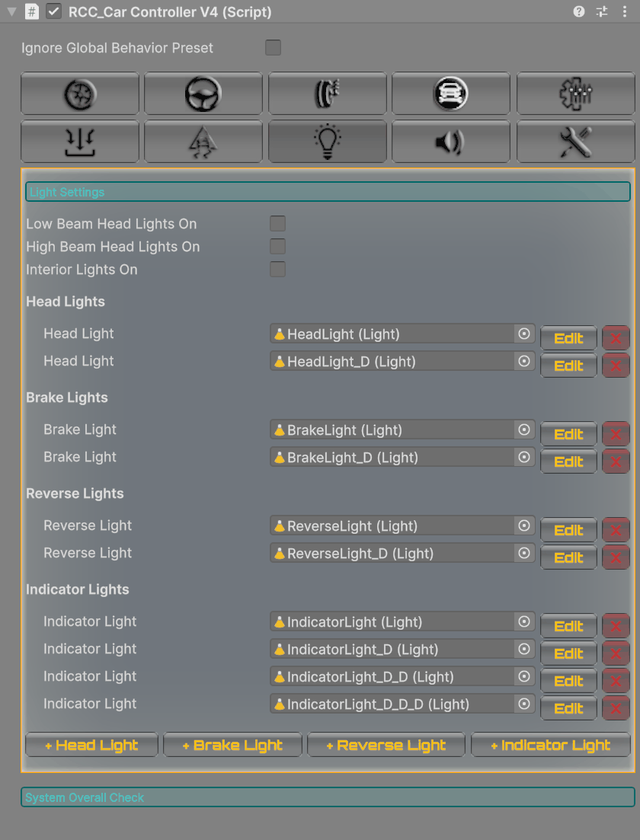The image size is (640, 840).
Task: Open the Wheels settings tab icon
Action: [x=80, y=94]
